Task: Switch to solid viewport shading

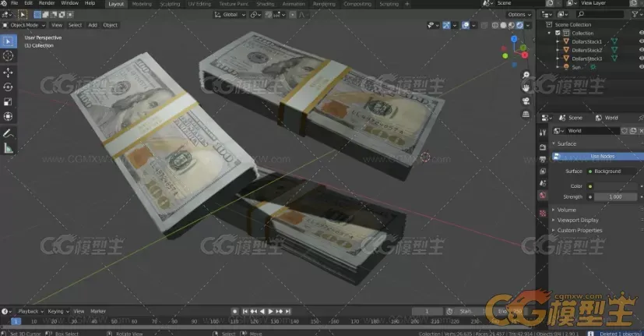Action: point(503,26)
